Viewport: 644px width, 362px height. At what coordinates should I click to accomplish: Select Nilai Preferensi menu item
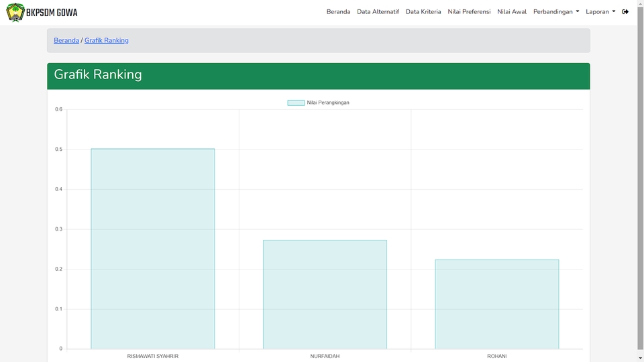[x=469, y=12]
